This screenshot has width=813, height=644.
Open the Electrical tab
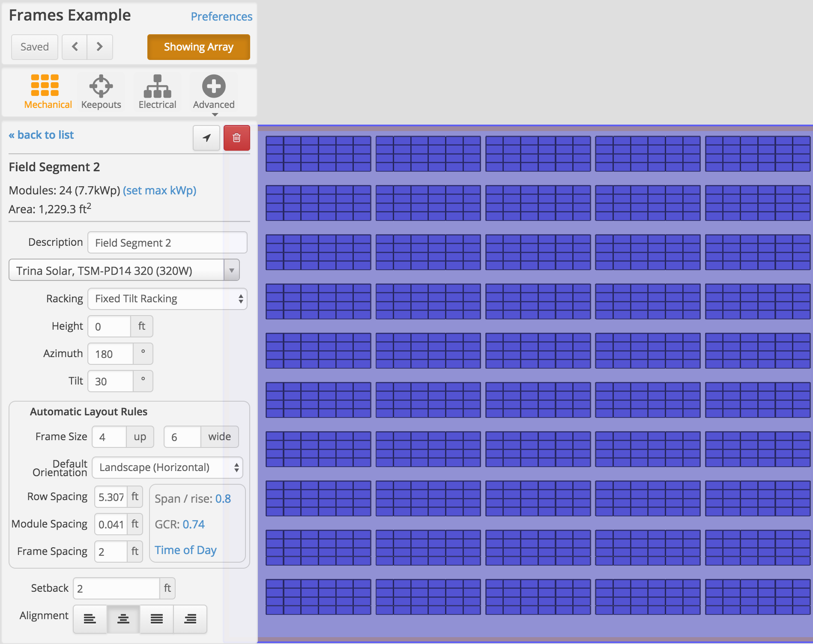(x=157, y=92)
